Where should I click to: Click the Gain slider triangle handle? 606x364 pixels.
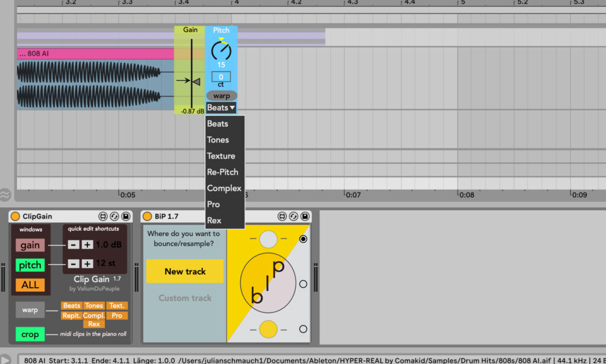click(196, 82)
